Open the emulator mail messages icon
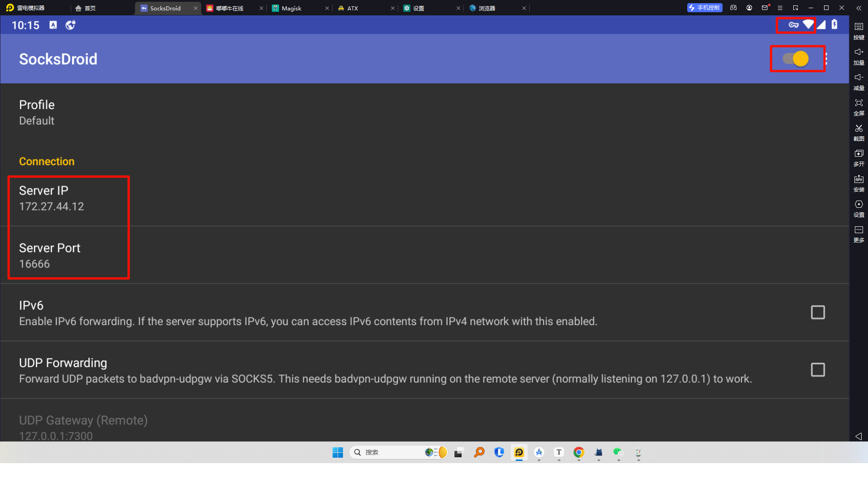The height and width of the screenshot is (493, 868). [x=765, y=8]
